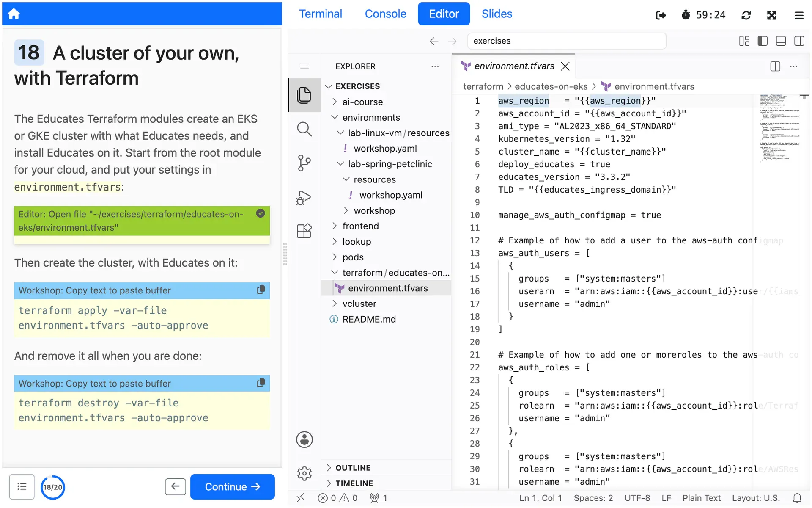812x508 pixels.
Task: Open the Accounts icon in activity bar
Action: (304, 439)
